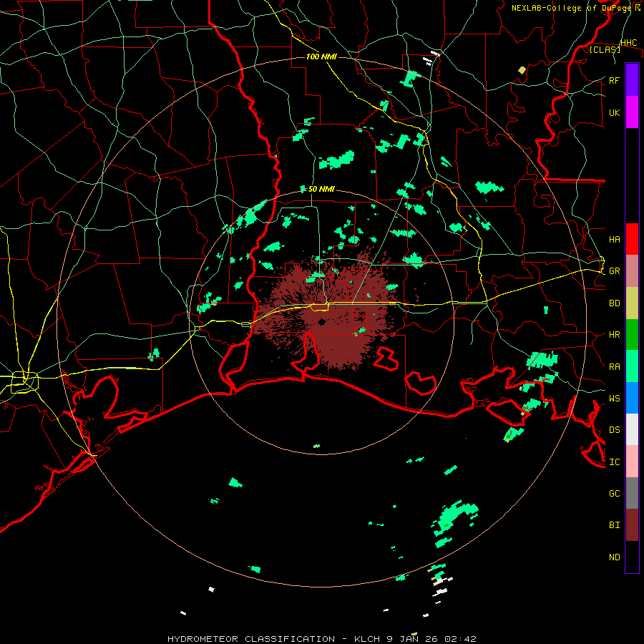The width and height of the screenshot is (644, 644).
Task: Click the HHC product code text
Action: click(x=628, y=43)
